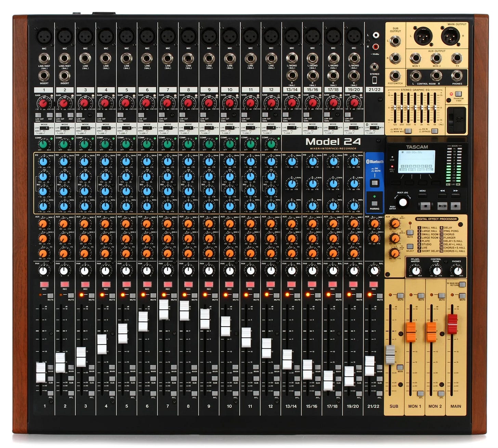Screen dimensions: 498x448
Task: Click the channel 13/14 fader cap
Action: click(x=287, y=359)
